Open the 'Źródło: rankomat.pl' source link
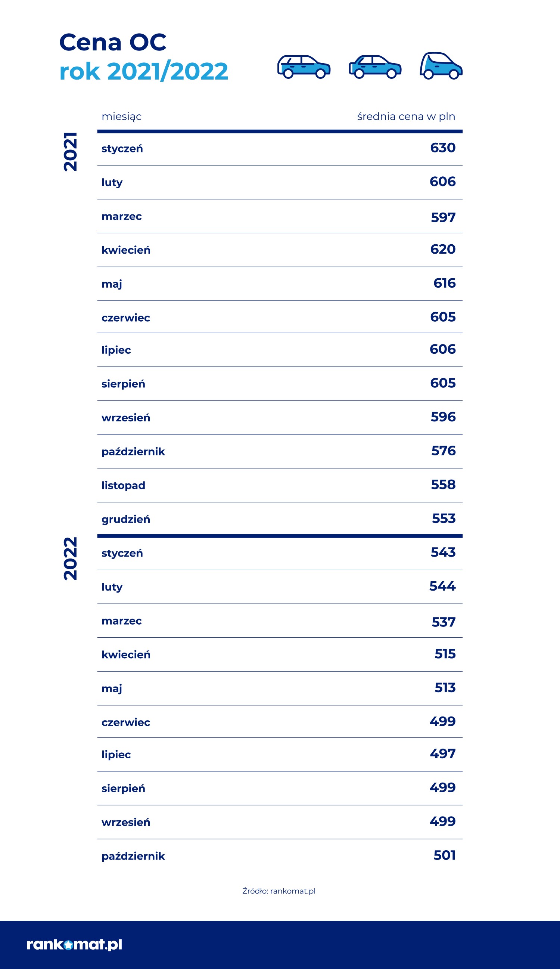Viewport: 560px width, 969px height. pyautogui.click(x=279, y=891)
